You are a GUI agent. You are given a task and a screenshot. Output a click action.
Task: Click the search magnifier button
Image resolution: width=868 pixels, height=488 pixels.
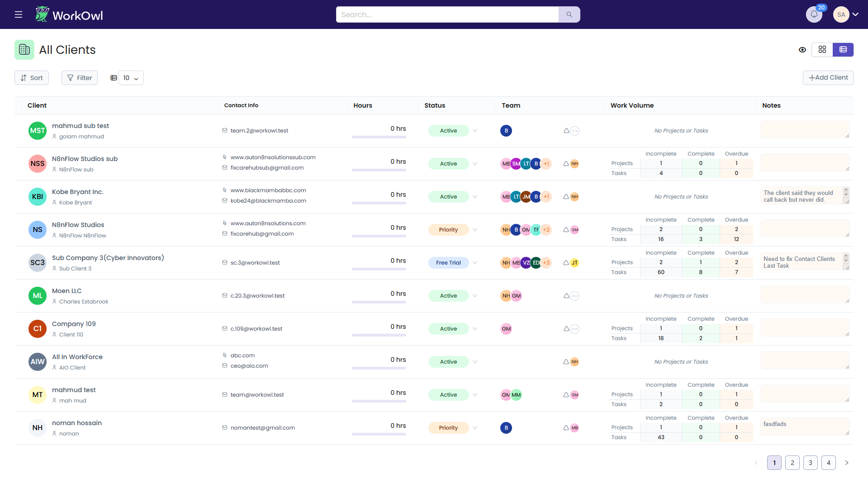click(x=569, y=14)
